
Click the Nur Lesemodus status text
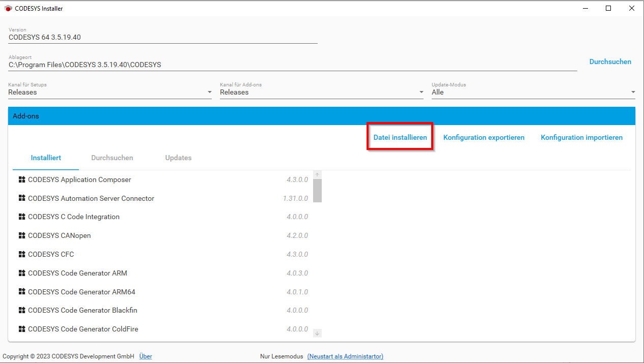click(x=282, y=356)
